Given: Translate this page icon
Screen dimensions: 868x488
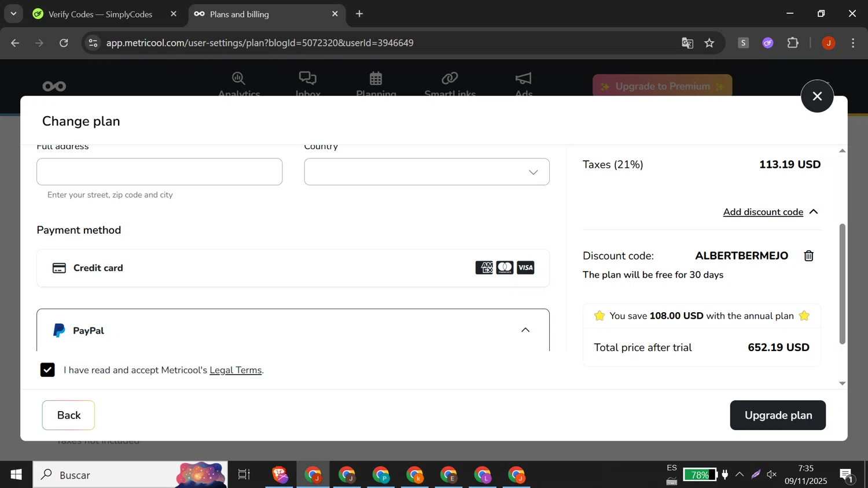Looking at the screenshot, I should coord(687,43).
